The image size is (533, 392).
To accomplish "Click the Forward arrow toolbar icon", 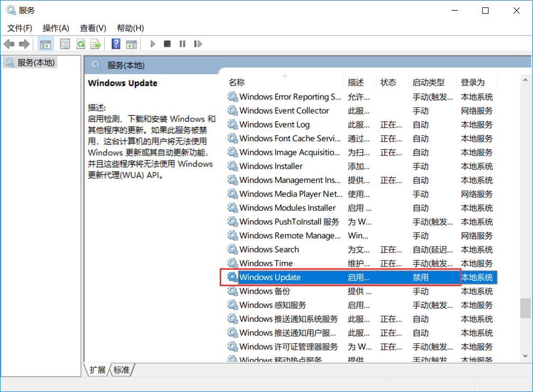I will coord(24,44).
